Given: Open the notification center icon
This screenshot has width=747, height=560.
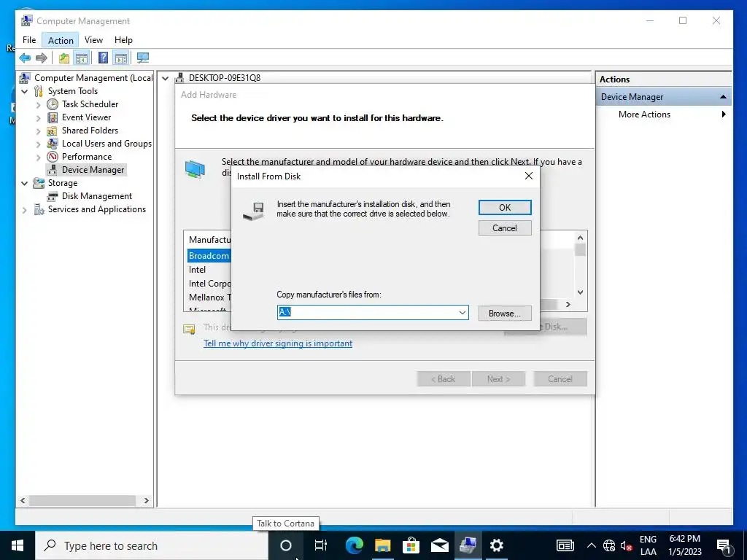Looking at the screenshot, I should (724, 545).
